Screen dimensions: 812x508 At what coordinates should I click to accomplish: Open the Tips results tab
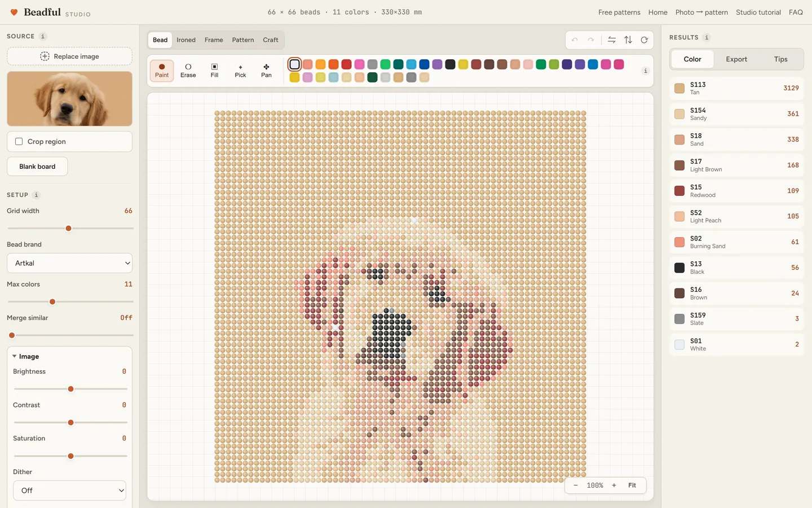780,59
